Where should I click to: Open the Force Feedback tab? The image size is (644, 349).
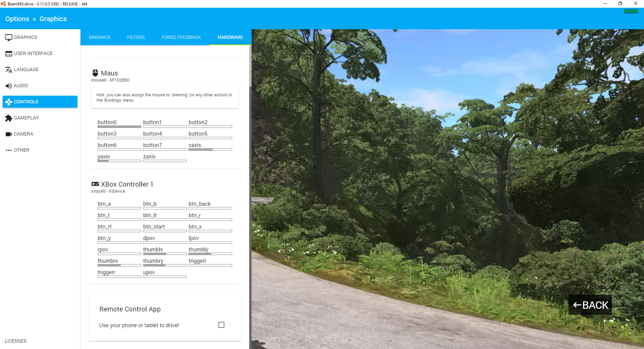coord(181,37)
